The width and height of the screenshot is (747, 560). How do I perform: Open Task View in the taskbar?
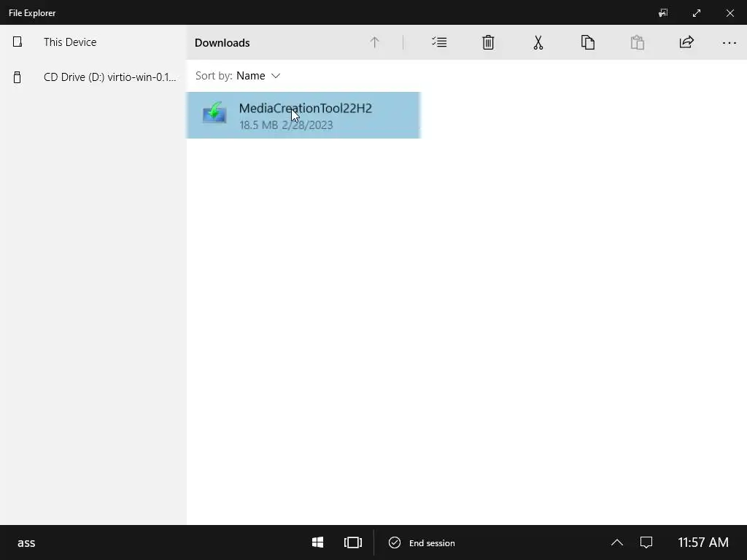coord(353,542)
